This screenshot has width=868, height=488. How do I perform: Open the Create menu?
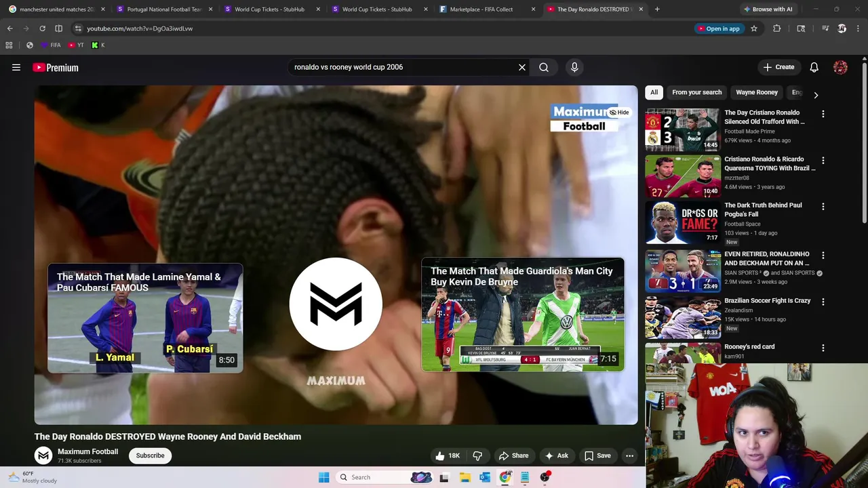click(x=778, y=67)
